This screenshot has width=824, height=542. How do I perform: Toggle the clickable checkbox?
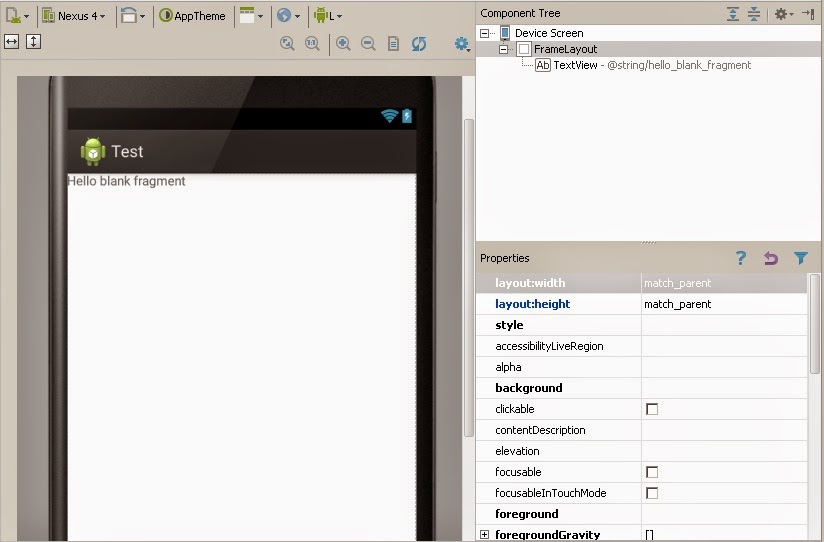(652, 409)
